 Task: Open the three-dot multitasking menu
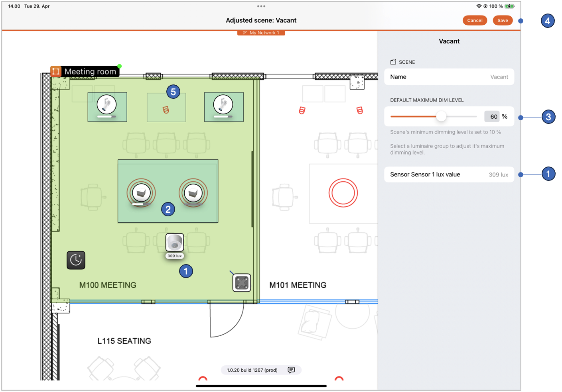coord(261,6)
